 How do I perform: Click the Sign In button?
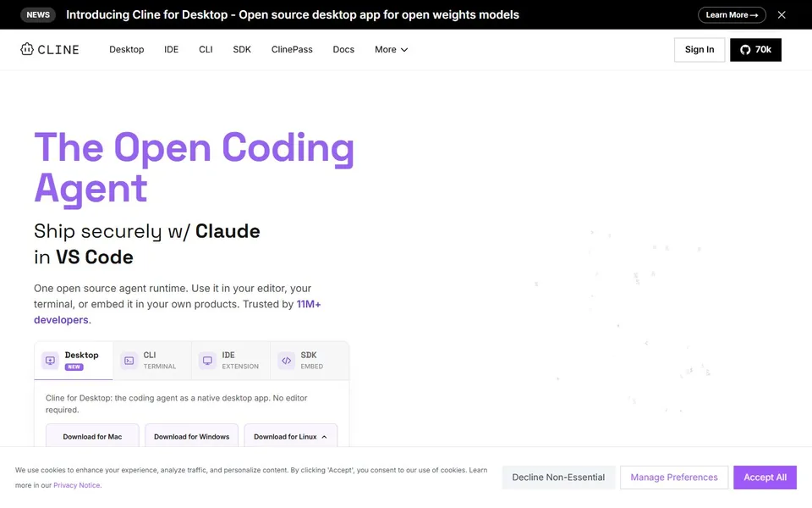coord(700,50)
